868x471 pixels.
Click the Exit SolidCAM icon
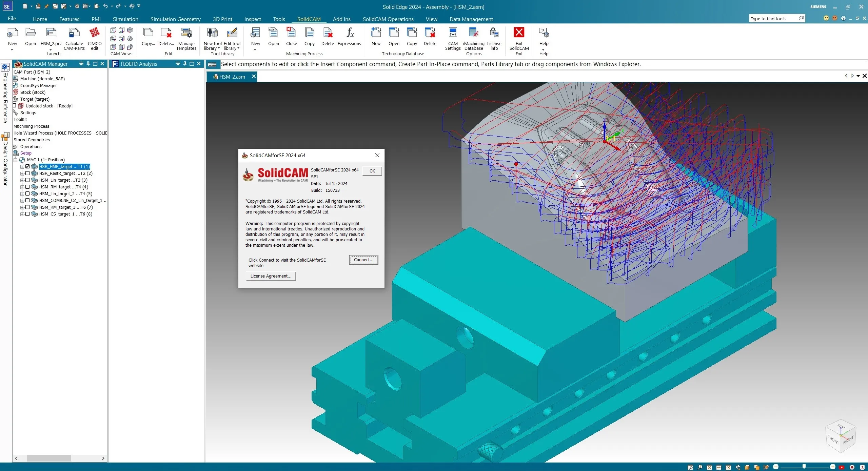519,33
